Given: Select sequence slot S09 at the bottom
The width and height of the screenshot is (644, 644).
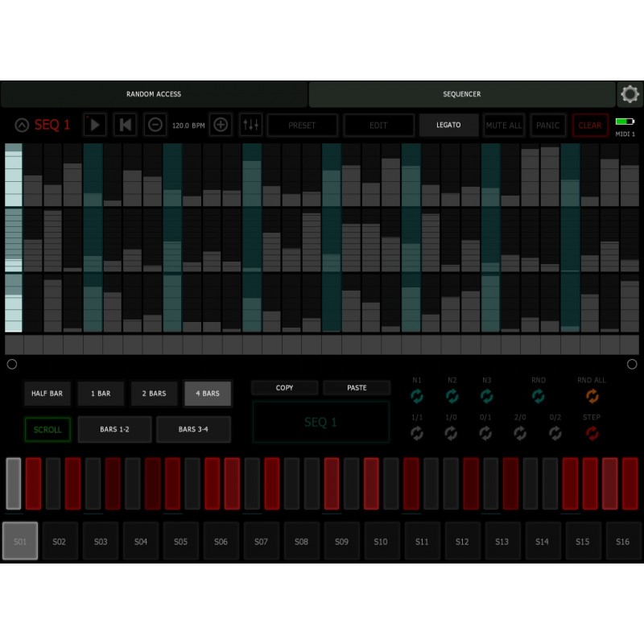Looking at the screenshot, I should pos(341,541).
